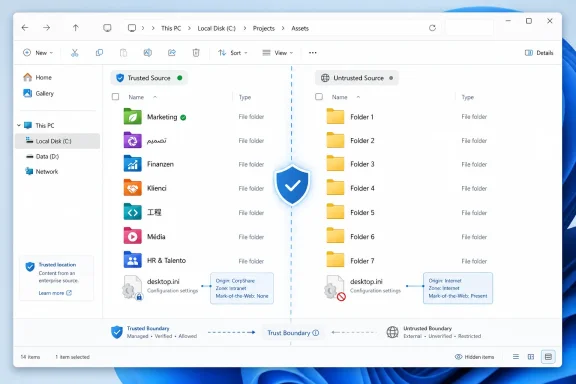Screen dimensions: 576x384
Task: Delete with the trash bin icon
Action: click(196, 53)
